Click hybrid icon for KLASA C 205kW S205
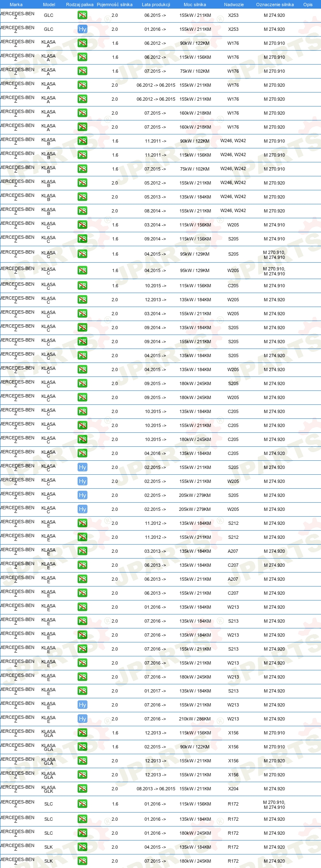321x868 pixels. click(83, 495)
